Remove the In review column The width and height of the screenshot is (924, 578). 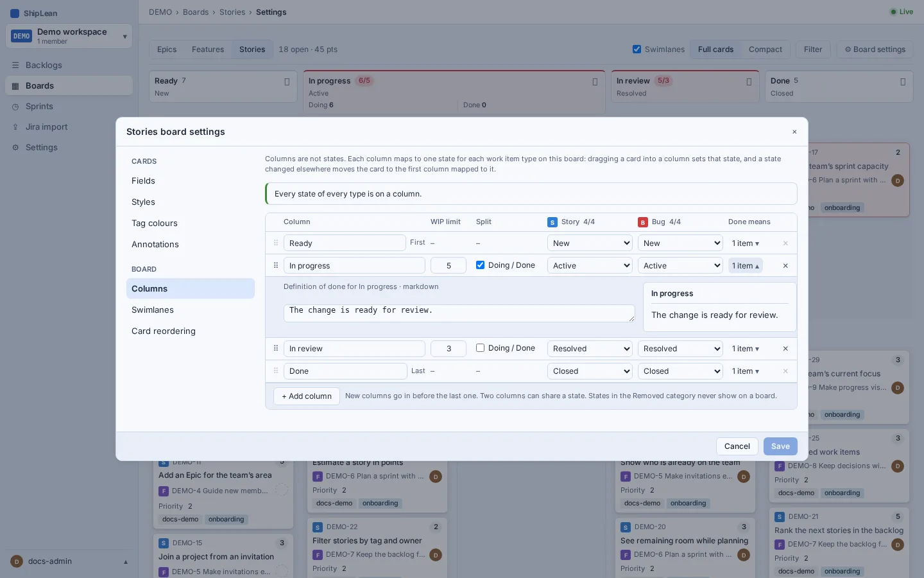pos(785,349)
